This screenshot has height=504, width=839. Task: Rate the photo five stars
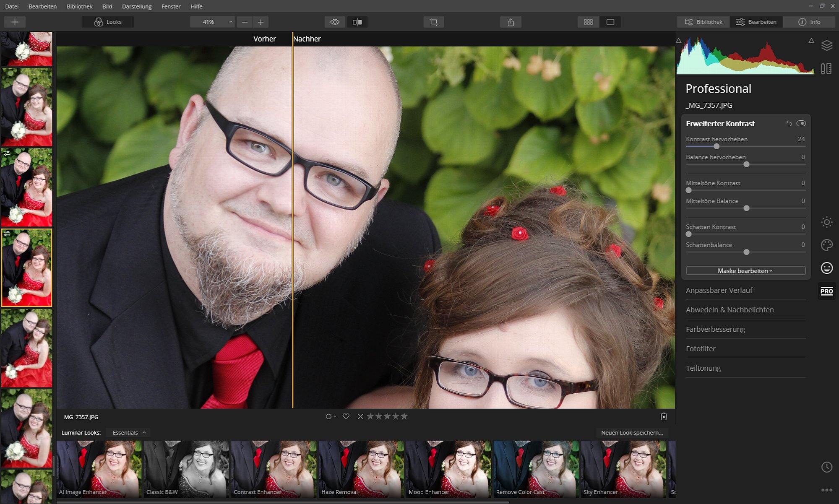point(404,416)
